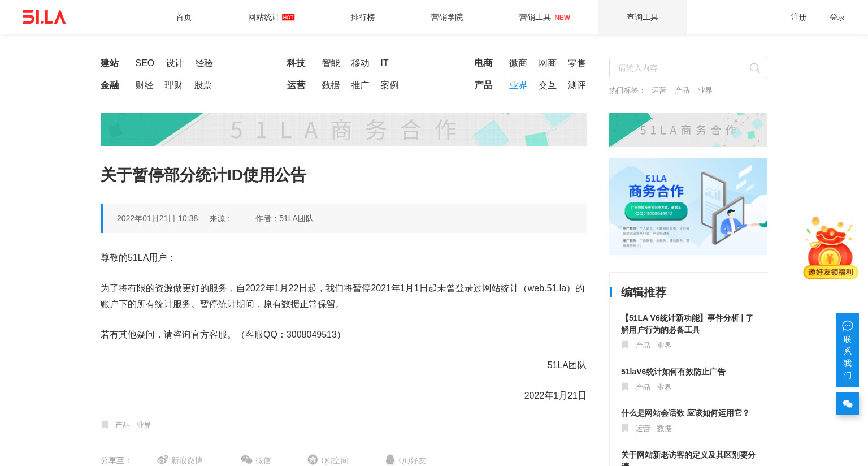Go to 首页 in top navigation
Image resolution: width=868 pixels, height=466 pixels.
coord(184,17)
